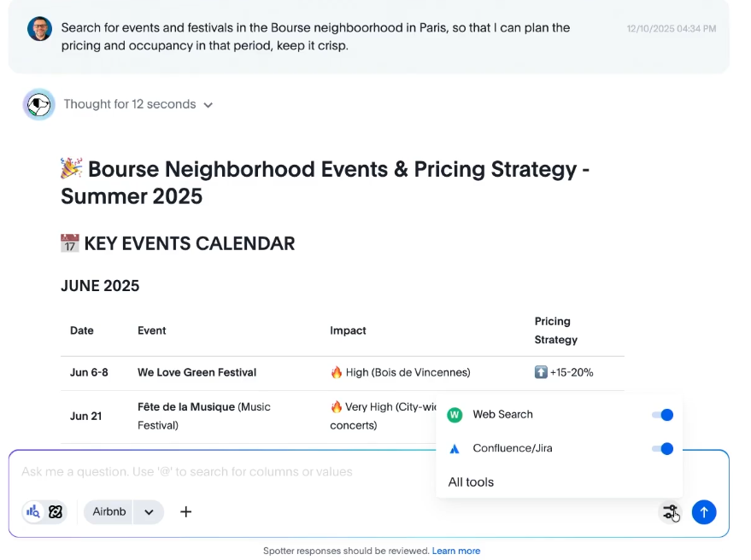Open the 'Learn more' link
This screenshot has height=560, width=751.
455,551
